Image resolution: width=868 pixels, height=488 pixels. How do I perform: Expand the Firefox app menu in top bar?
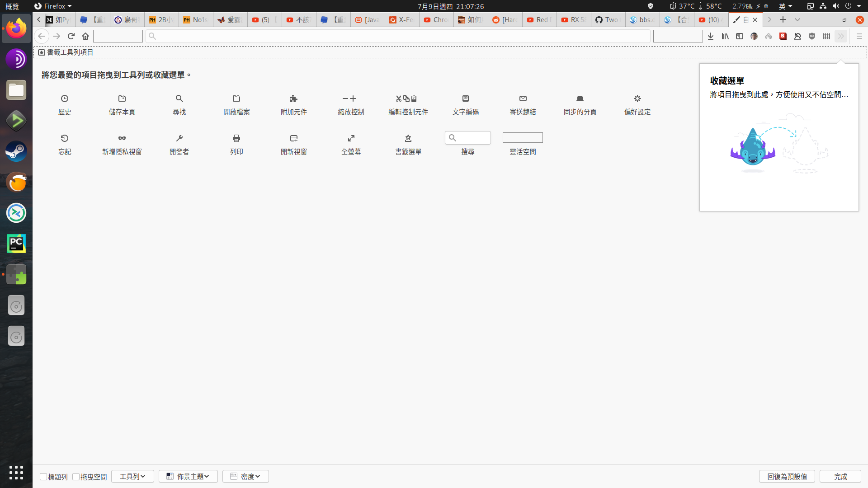point(53,6)
